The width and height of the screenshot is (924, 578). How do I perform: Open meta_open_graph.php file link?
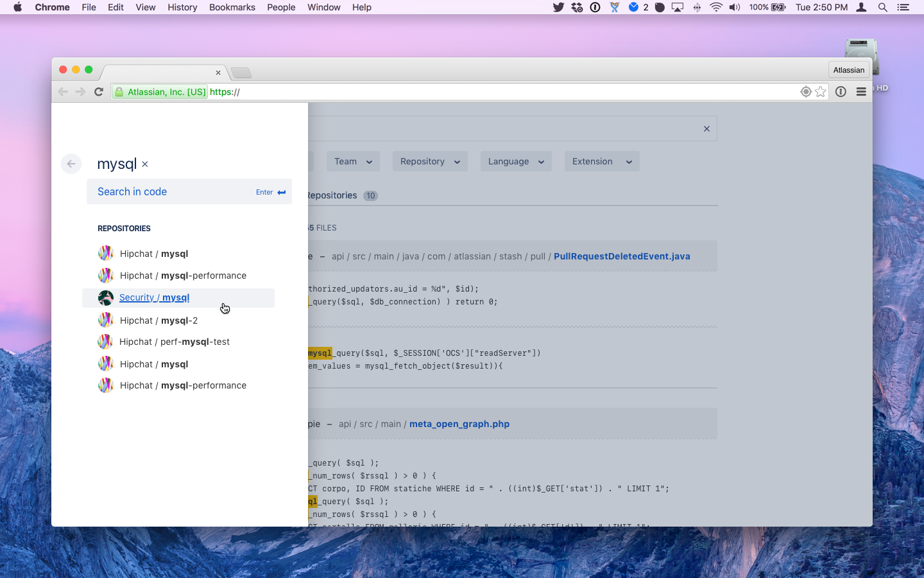pos(459,424)
